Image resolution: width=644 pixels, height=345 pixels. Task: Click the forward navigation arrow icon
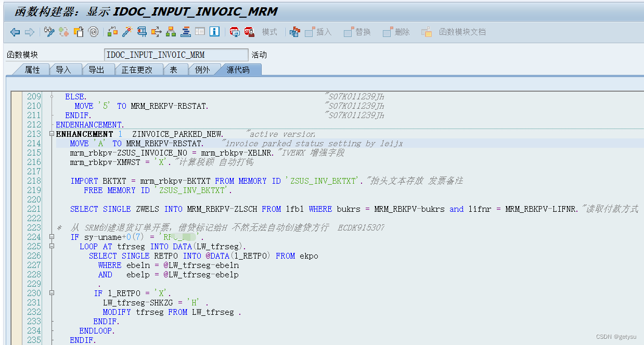point(29,32)
